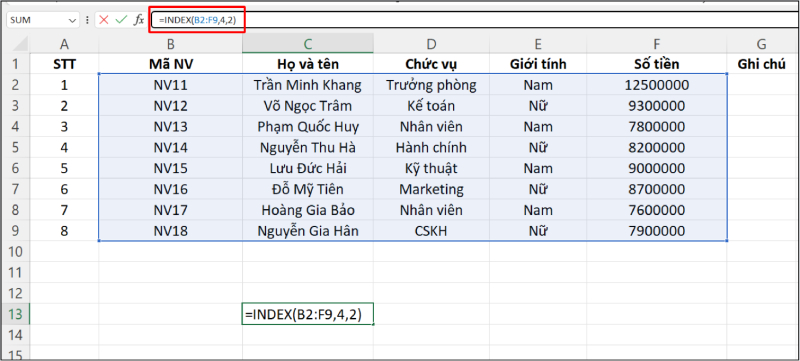Select cell with amount 7800000
The width and height of the screenshot is (800, 361).
pos(657,126)
